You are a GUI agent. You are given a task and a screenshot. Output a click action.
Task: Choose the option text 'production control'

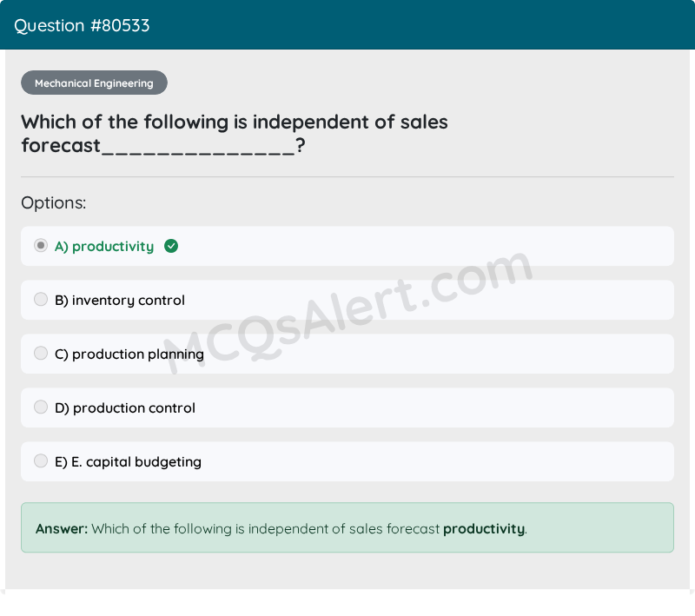(134, 408)
